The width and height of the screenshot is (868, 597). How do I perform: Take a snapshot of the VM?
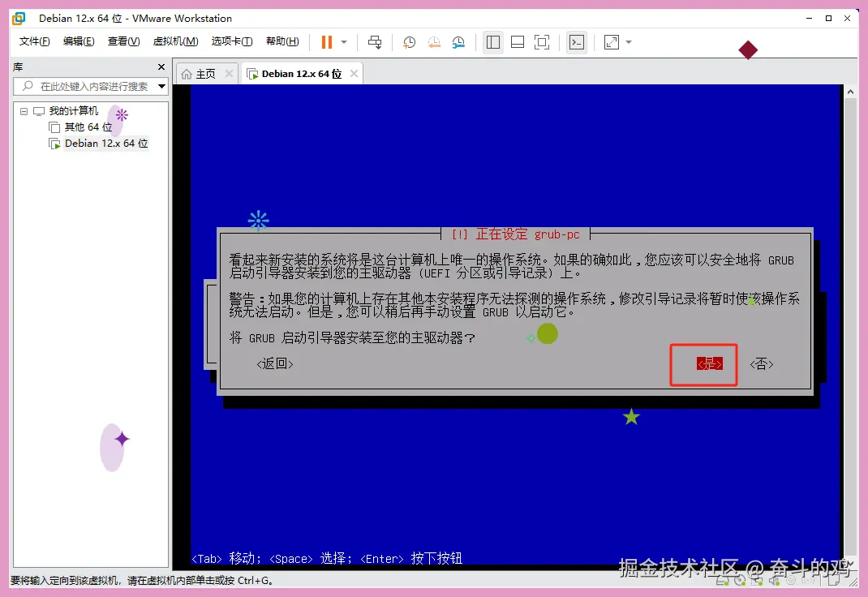point(409,42)
